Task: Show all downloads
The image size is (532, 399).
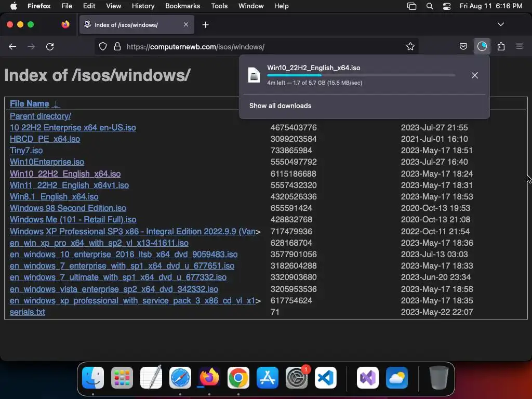Action: (x=280, y=105)
